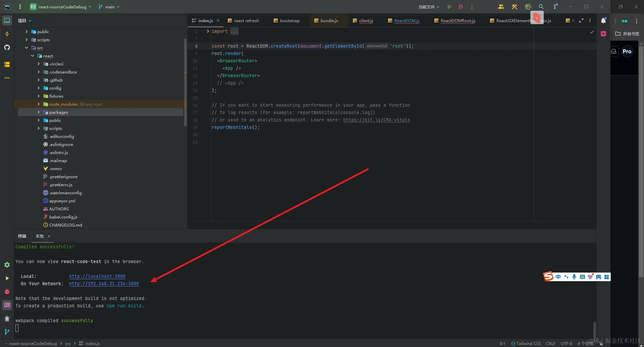This screenshot has height=347, width=644.
Task: Switch to the bundle.js editor tab
Action: coord(326,20)
